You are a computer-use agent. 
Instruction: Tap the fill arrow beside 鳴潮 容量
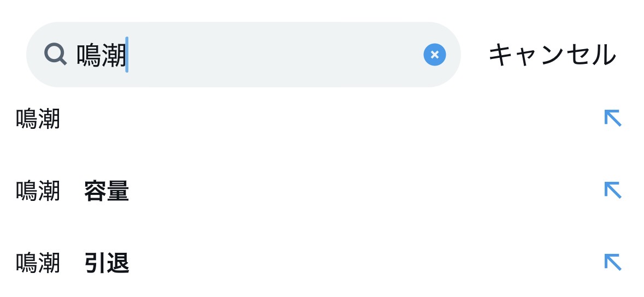click(x=613, y=190)
